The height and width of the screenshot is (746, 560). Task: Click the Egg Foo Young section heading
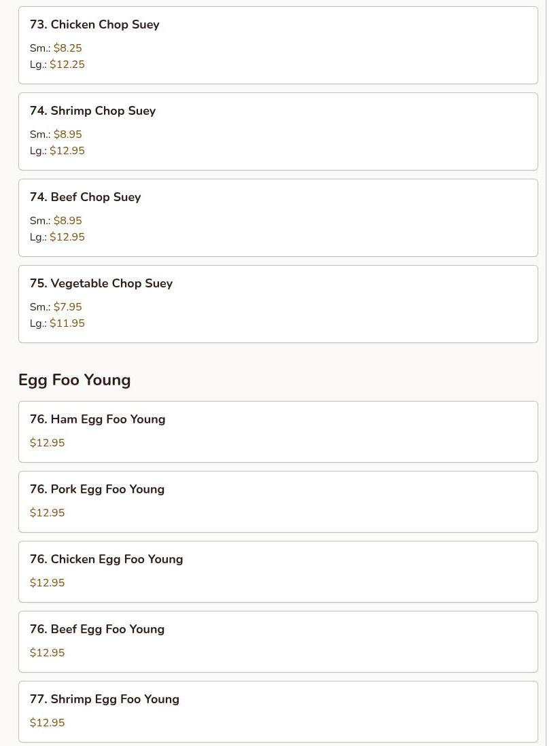click(x=75, y=380)
